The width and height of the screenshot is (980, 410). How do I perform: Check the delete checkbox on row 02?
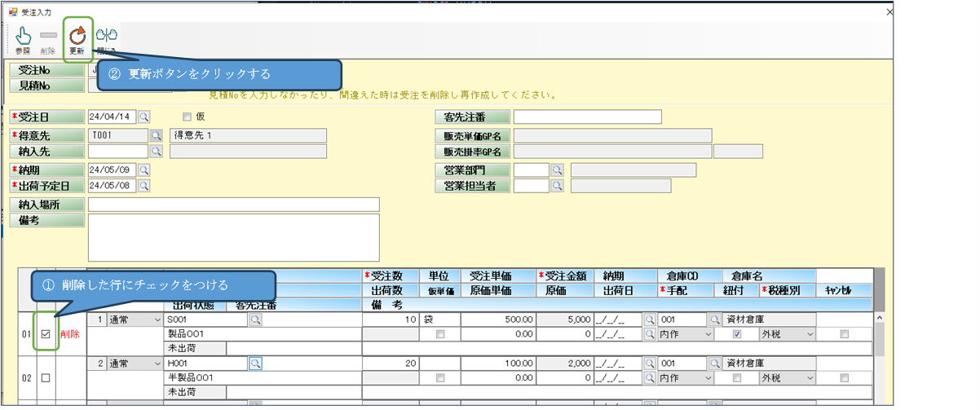pyautogui.click(x=46, y=378)
